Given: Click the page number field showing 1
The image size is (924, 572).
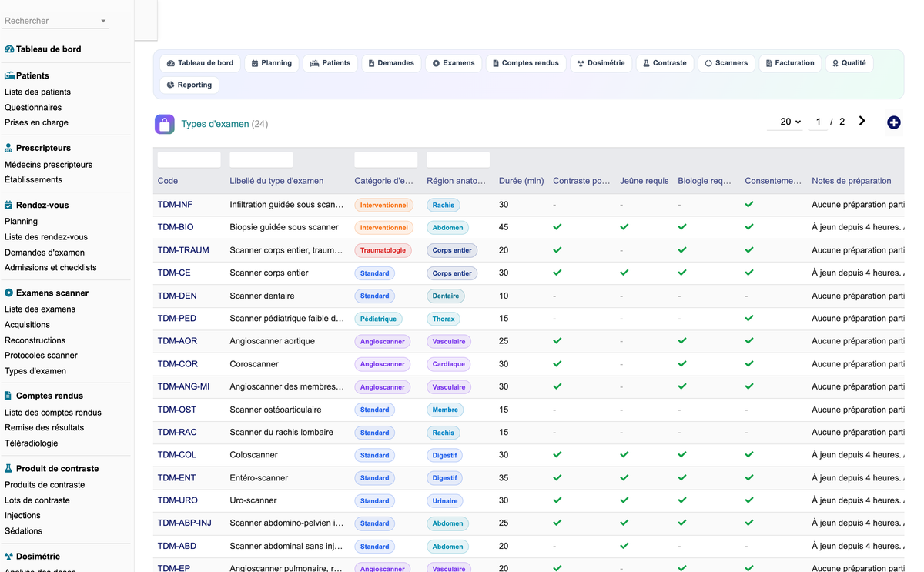Looking at the screenshot, I should 818,122.
